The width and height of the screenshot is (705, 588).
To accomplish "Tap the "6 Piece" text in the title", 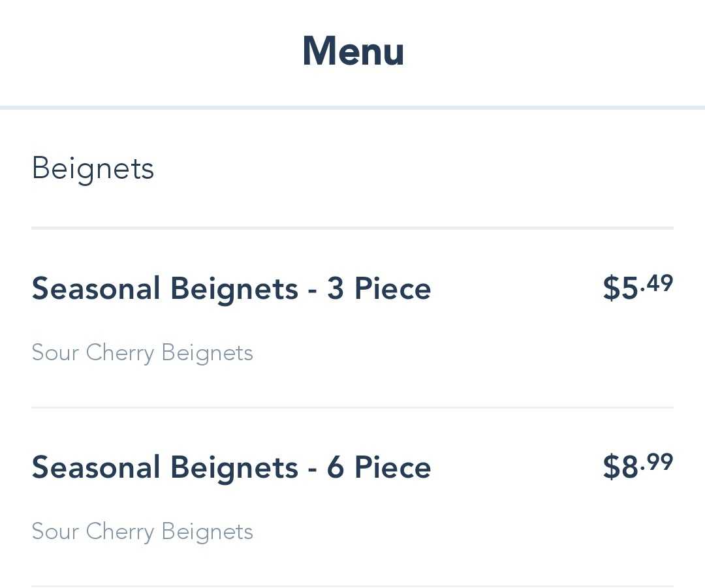I will (x=379, y=468).
